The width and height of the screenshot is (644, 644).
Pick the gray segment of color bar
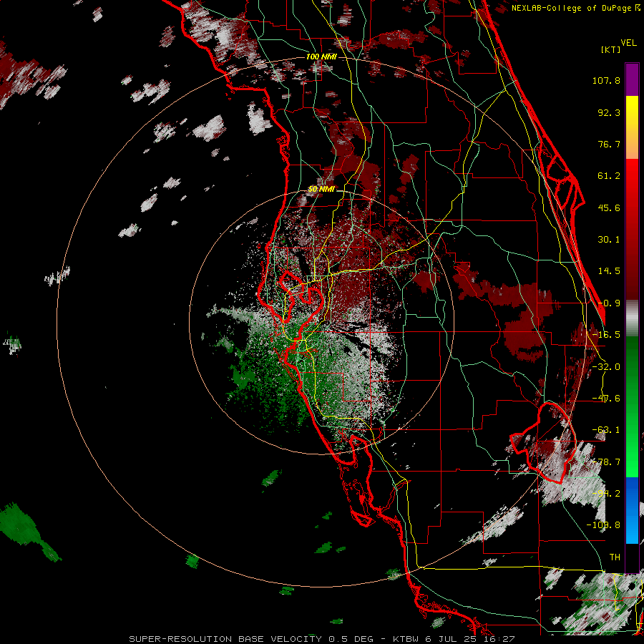click(632, 318)
